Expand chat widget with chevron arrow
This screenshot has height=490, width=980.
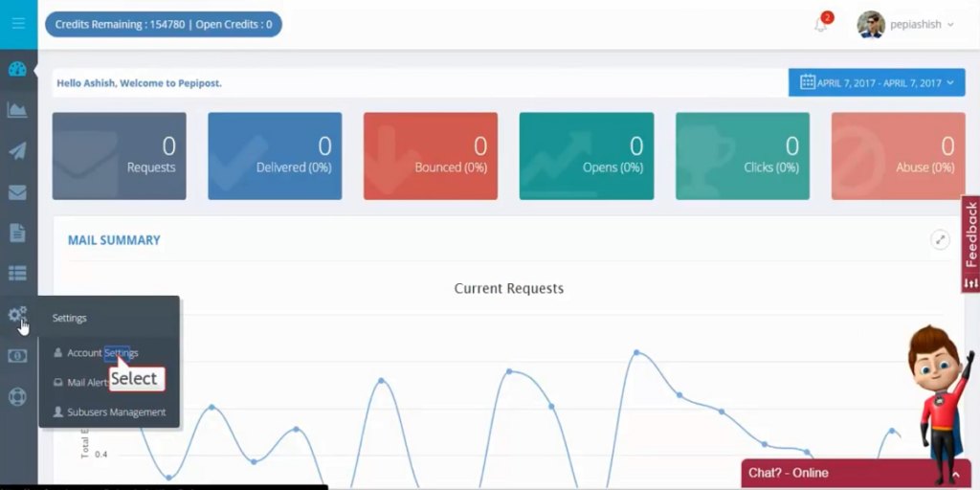956,475
